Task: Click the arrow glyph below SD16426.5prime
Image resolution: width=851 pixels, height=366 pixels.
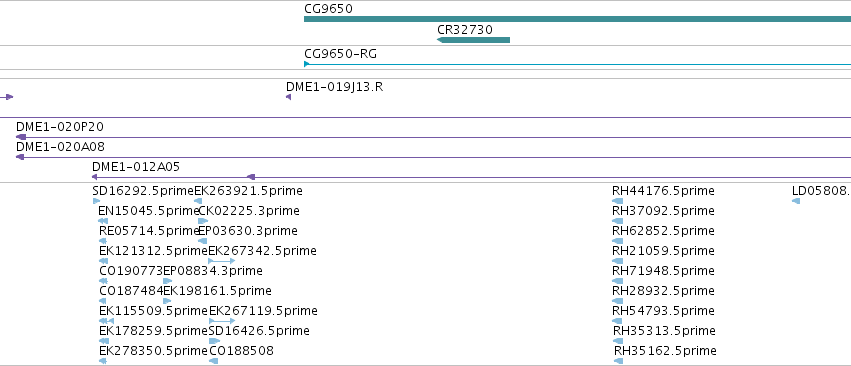Action: coord(214,341)
